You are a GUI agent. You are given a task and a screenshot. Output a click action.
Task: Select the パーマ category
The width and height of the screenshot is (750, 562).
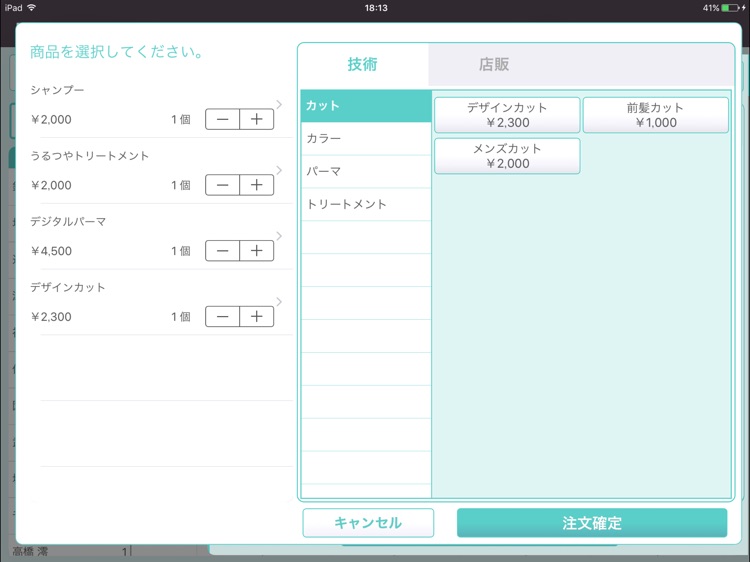366,171
